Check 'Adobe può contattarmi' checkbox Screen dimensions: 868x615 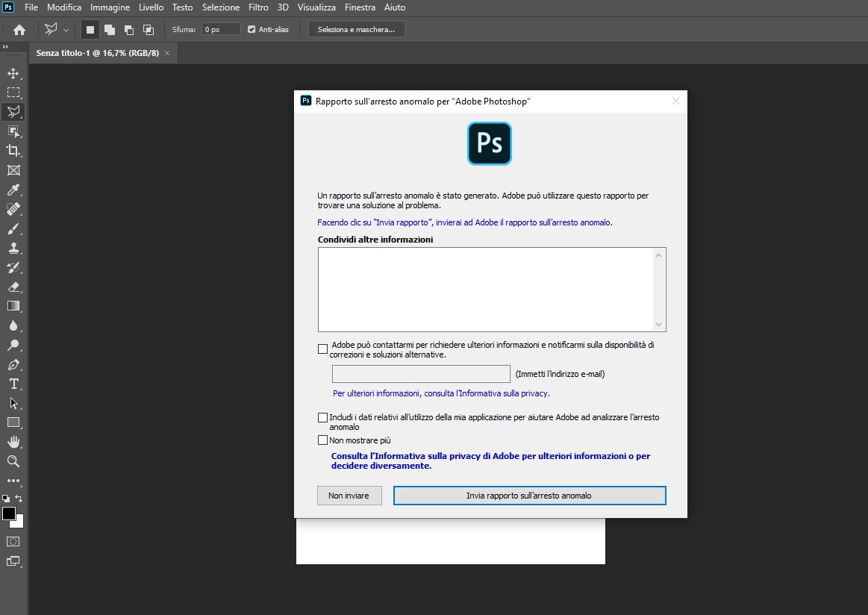tap(322, 349)
